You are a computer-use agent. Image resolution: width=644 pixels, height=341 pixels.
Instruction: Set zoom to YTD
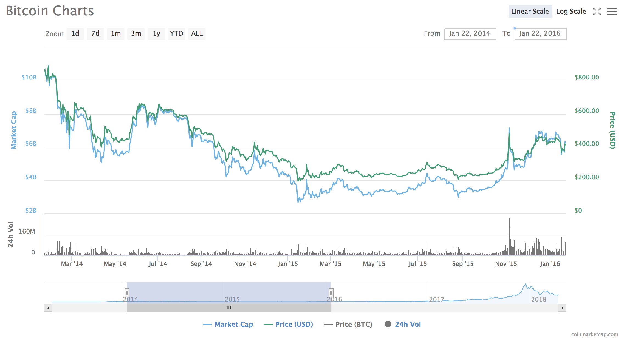click(x=176, y=33)
